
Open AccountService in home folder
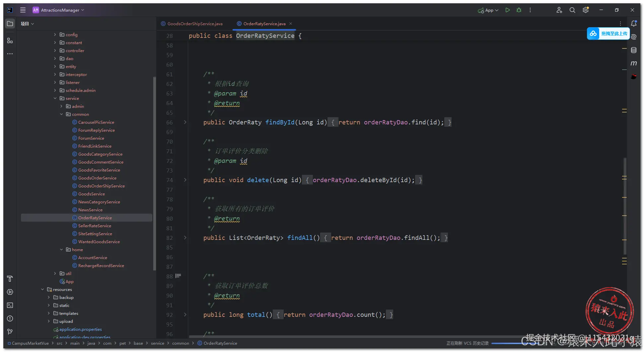pos(93,257)
